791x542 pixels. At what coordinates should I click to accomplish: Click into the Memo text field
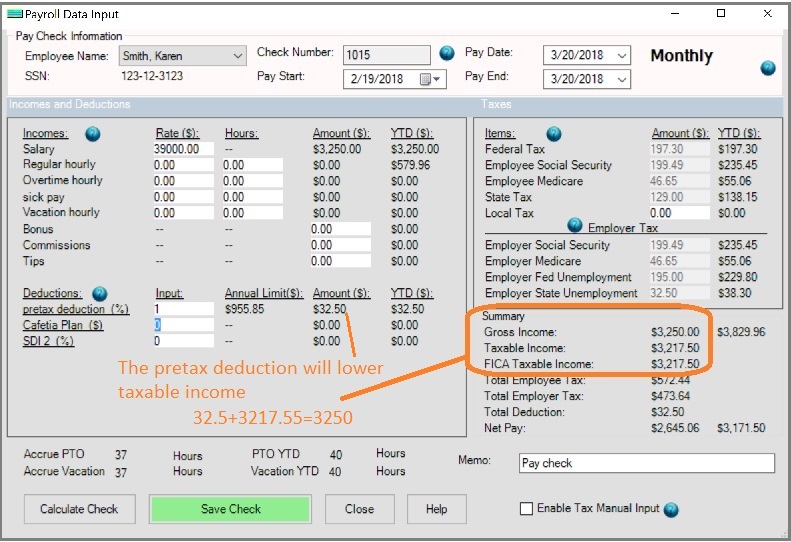(646, 464)
